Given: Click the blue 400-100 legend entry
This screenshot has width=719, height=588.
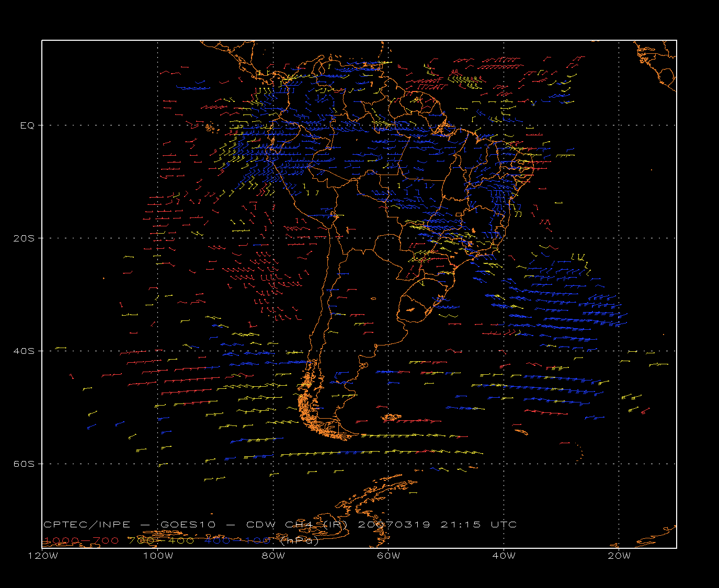Looking at the screenshot, I should (x=237, y=540).
